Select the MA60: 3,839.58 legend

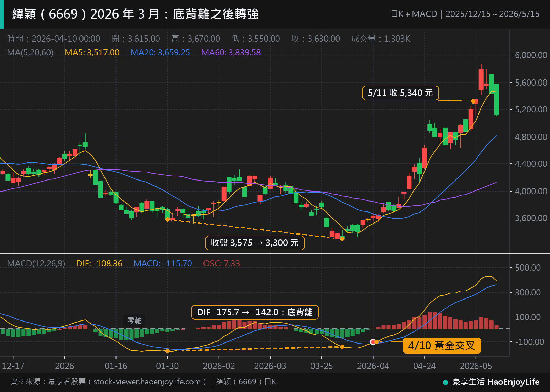click(x=231, y=52)
